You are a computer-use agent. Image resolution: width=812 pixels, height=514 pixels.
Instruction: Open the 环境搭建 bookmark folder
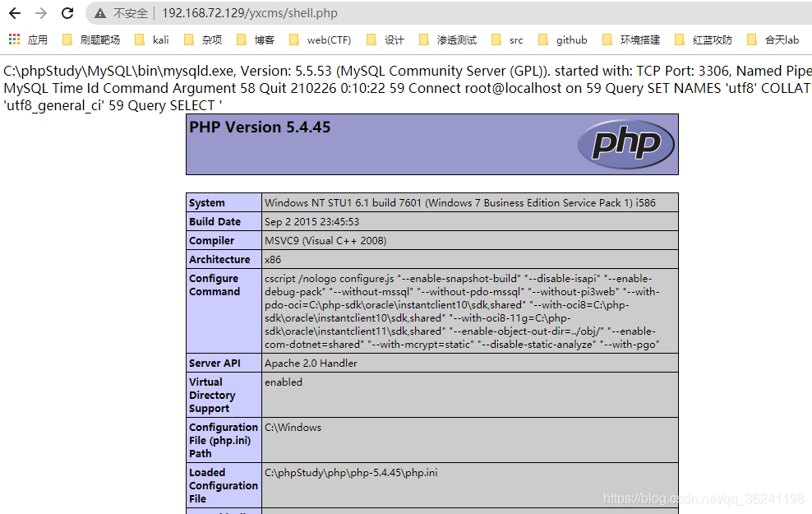pos(631,40)
